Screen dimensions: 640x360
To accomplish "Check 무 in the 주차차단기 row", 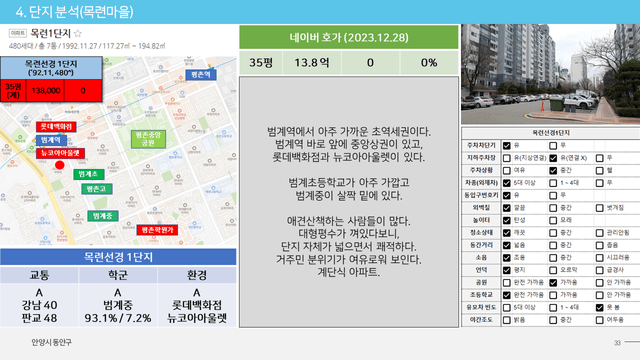I will pos(553,145).
